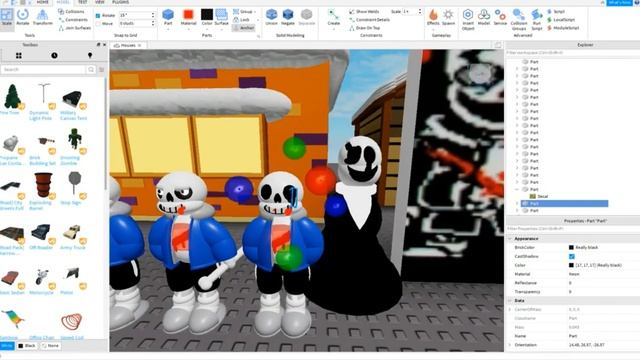Click the Toolbox Search field
Image resolution: width=640 pixels, height=360 pixels.
pos(44,70)
